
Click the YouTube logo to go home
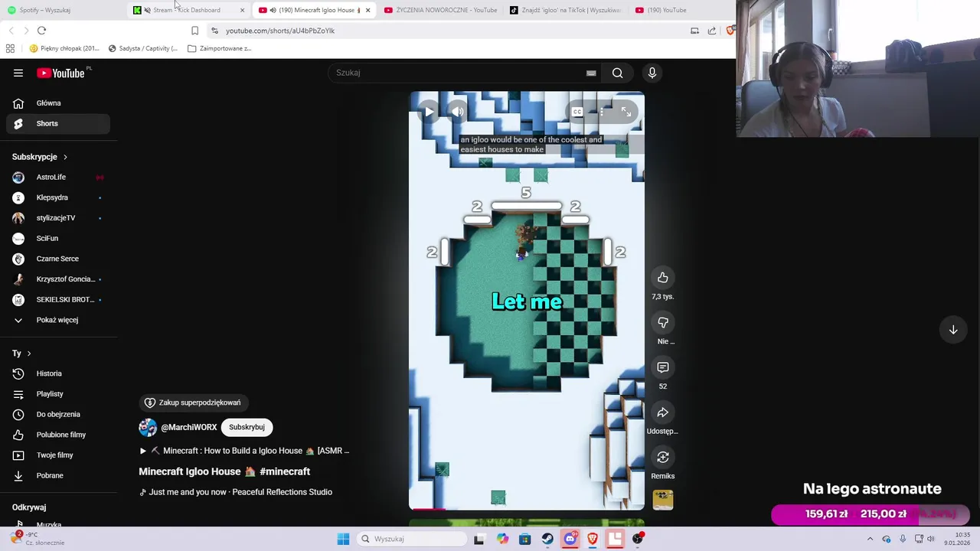[60, 73]
